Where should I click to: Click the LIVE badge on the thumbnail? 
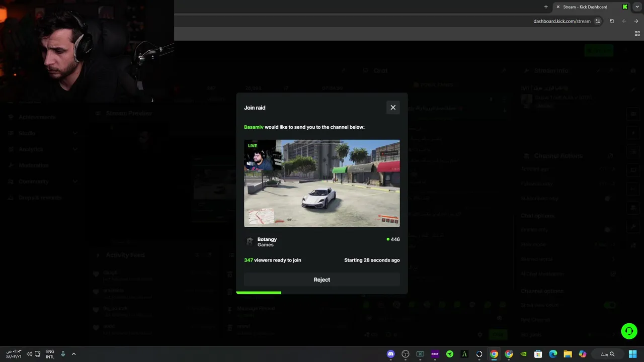(253, 146)
